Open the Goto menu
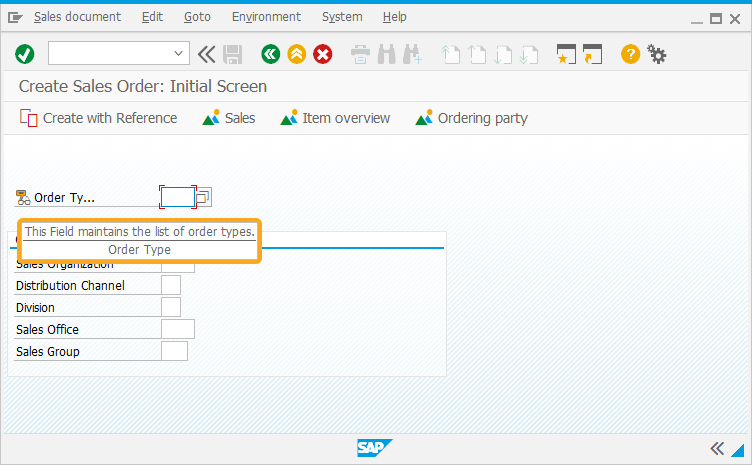Image resolution: width=752 pixels, height=465 pixels. click(x=197, y=17)
